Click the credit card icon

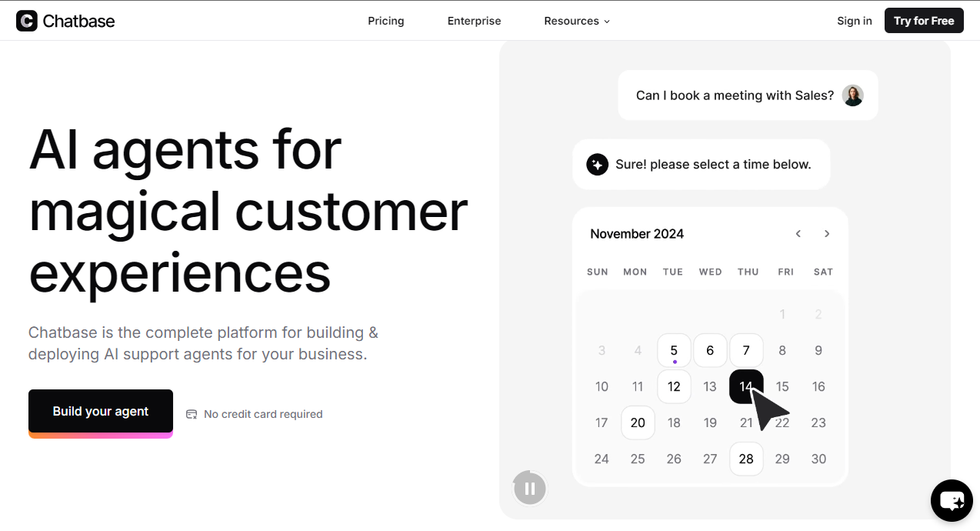pos(192,414)
